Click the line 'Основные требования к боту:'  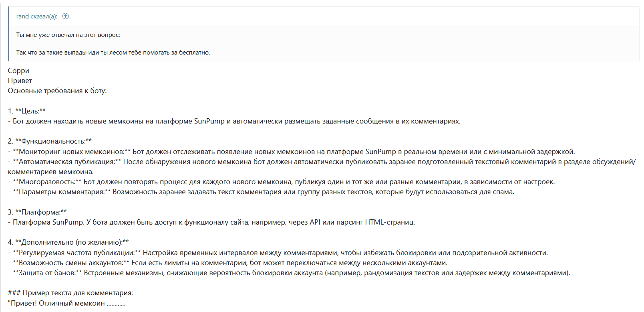57,91
